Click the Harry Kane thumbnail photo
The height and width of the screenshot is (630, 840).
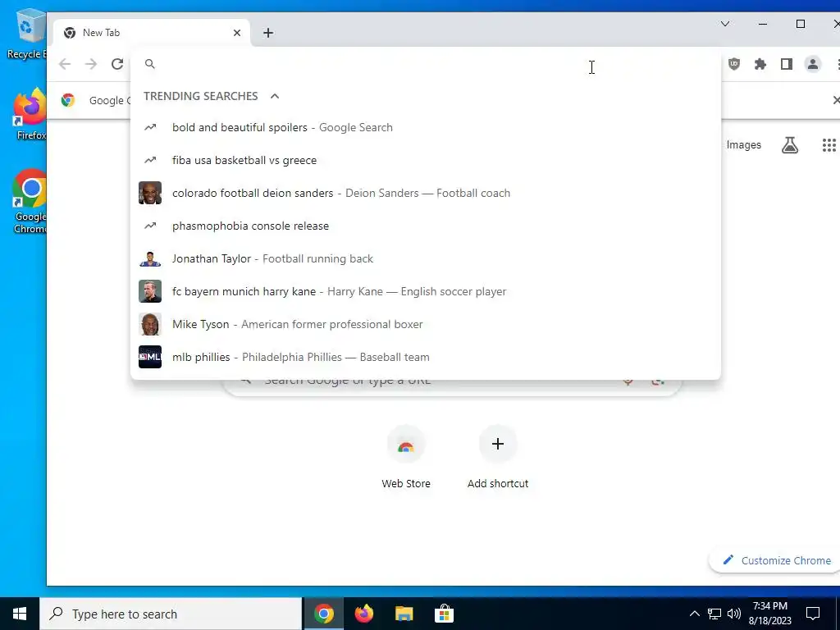click(150, 291)
